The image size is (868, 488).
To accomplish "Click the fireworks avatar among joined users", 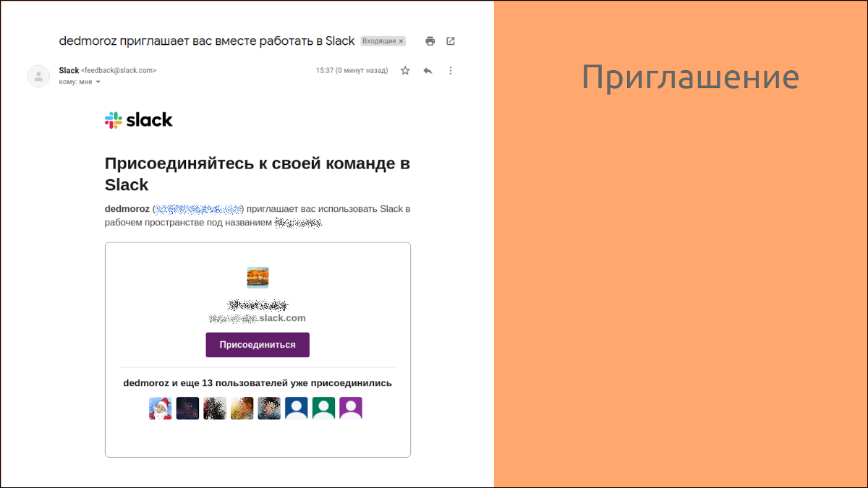I will click(187, 408).
